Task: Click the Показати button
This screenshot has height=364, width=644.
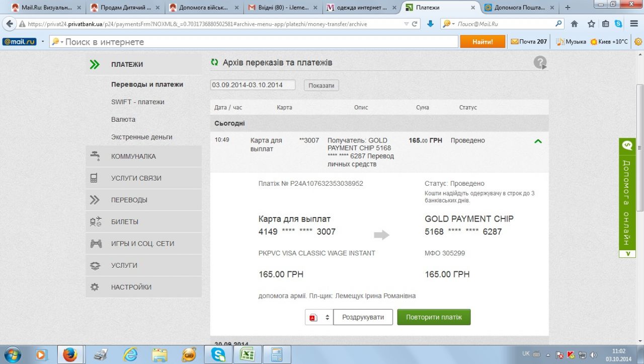Action: (x=321, y=86)
